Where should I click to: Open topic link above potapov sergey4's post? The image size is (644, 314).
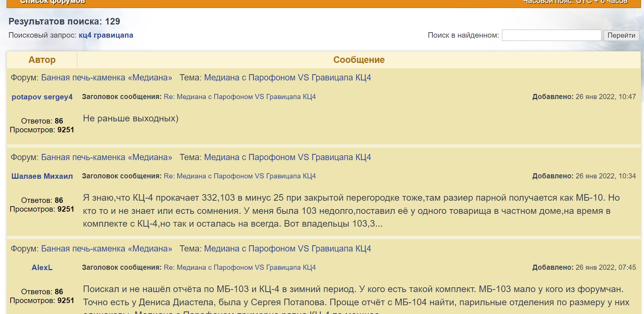(x=287, y=77)
